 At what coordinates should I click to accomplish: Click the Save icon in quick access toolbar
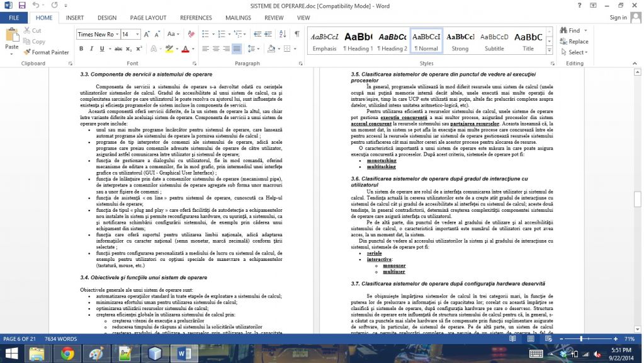tap(21, 5)
